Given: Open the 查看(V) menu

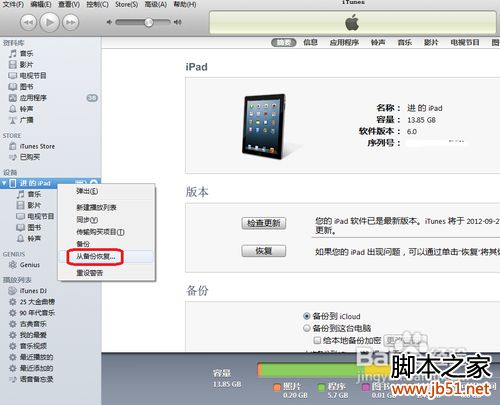Looking at the screenshot, I should (69, 4).
